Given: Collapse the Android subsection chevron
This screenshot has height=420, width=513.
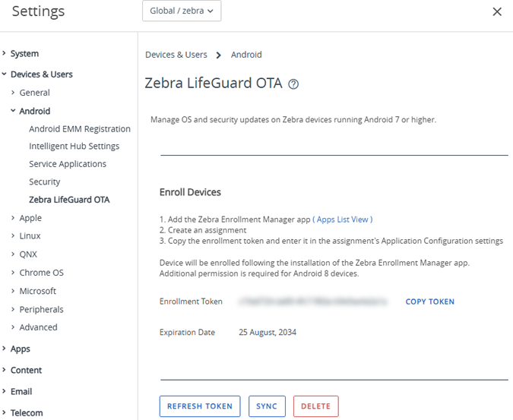Looking at the screenshot, I should 13,111.
